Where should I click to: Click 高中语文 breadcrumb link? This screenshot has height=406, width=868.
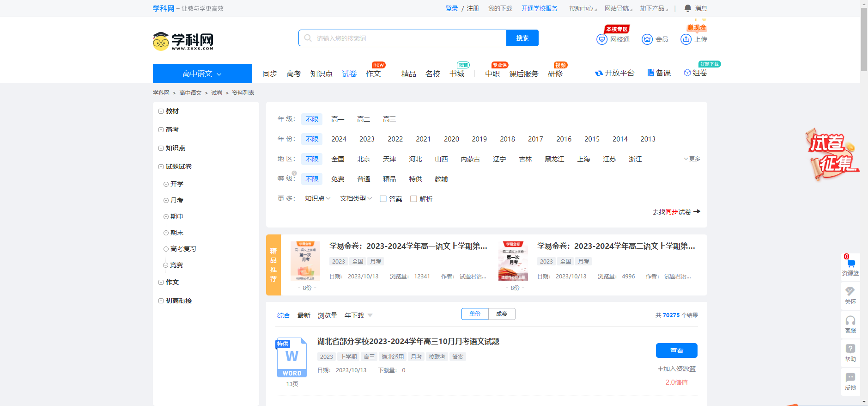tap(190, 93)
